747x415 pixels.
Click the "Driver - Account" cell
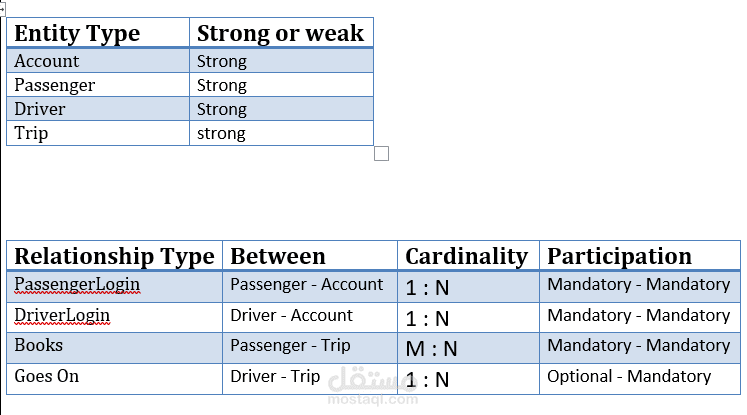click(291, 316)
